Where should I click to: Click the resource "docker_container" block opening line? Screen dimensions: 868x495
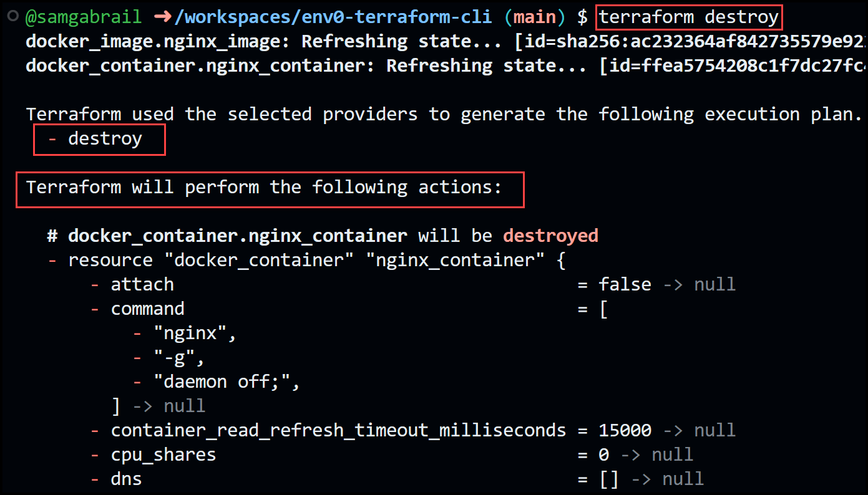(x=306, y=260)
